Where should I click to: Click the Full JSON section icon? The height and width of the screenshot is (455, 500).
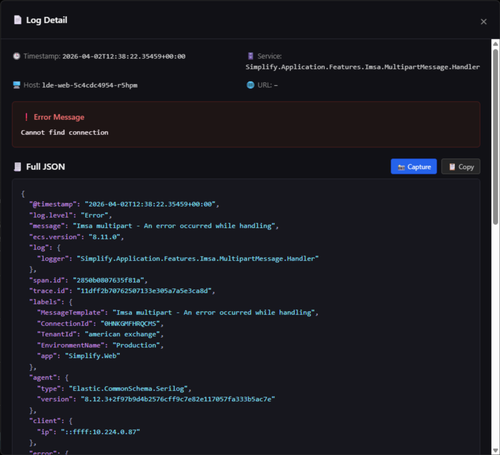[x=18, y=167]
